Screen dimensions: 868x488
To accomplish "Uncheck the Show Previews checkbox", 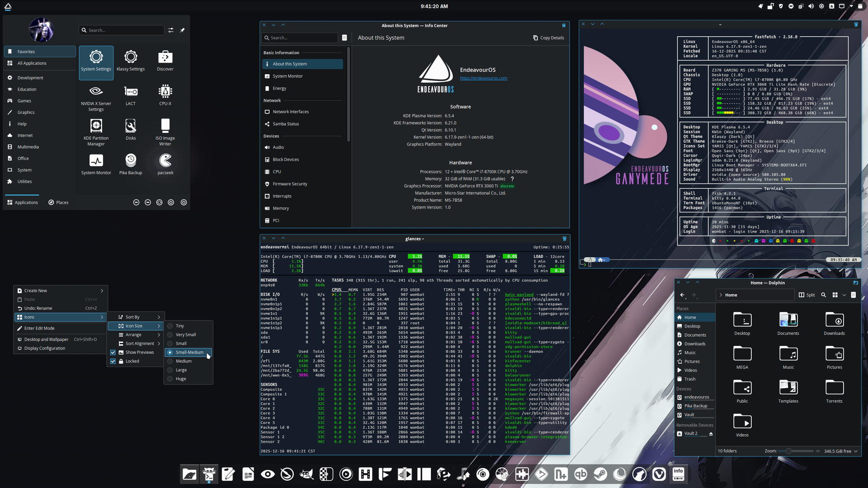I will pyautogui.click(x=113, y=352).
